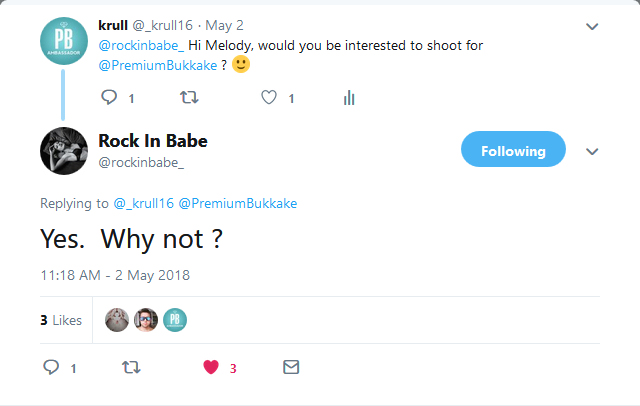This screenshot has width=640, height=406.
Task: Reply to krull's tweet
Action: (x=110, y=97)
